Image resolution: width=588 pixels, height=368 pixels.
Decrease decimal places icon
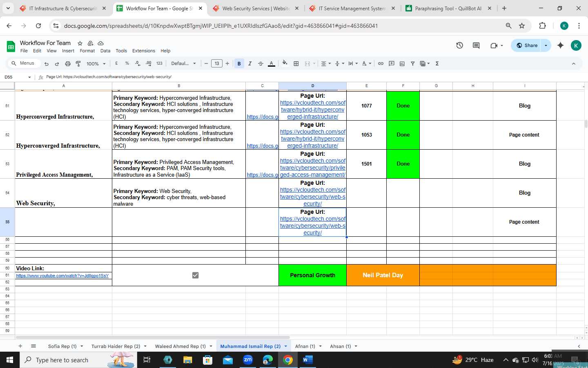pos(138,63)
